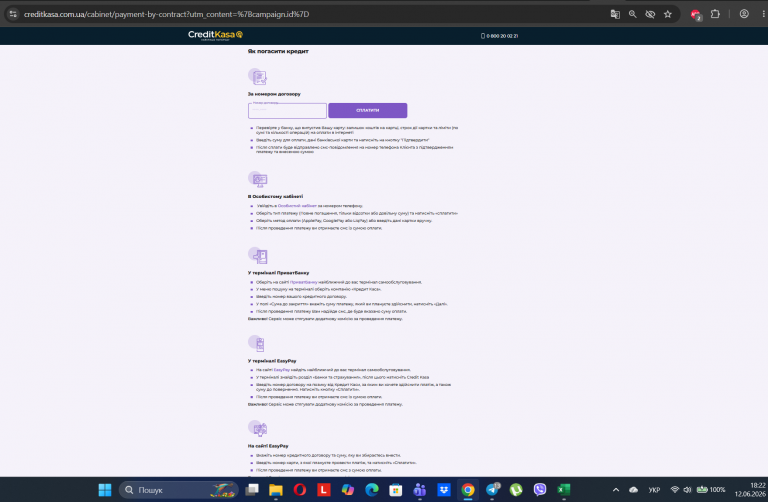Open the red extension icon with badge
The width and height of the screenshot is (768, 502).
(x=696, y=15)
